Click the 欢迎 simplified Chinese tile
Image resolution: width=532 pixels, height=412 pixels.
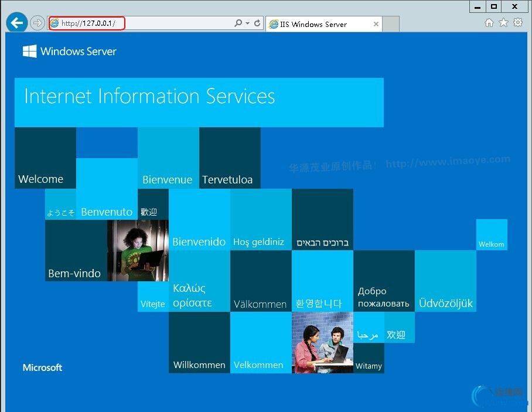[400, 327]
